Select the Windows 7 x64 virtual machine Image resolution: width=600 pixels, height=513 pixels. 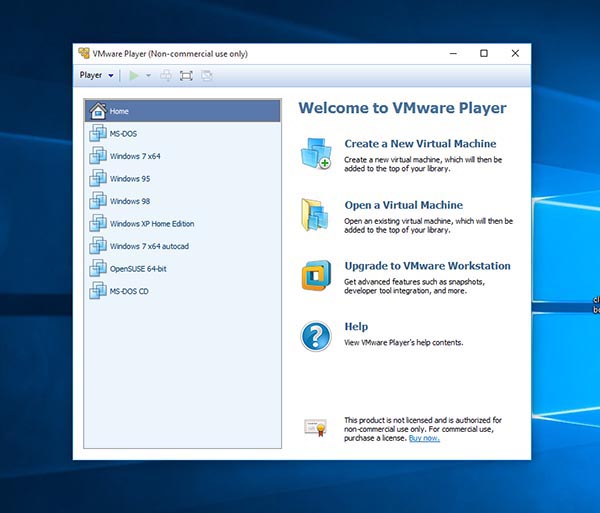[x=183, y=156]
